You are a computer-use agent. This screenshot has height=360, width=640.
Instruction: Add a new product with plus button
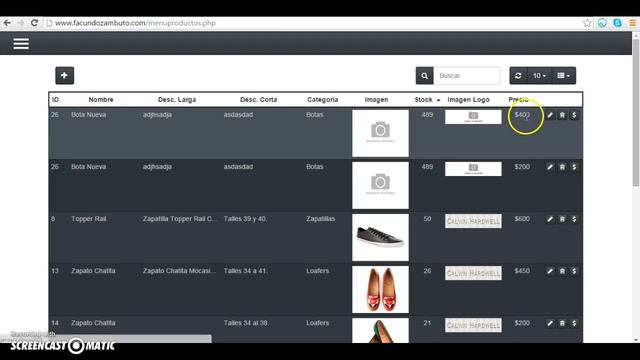tap(64, 76)
